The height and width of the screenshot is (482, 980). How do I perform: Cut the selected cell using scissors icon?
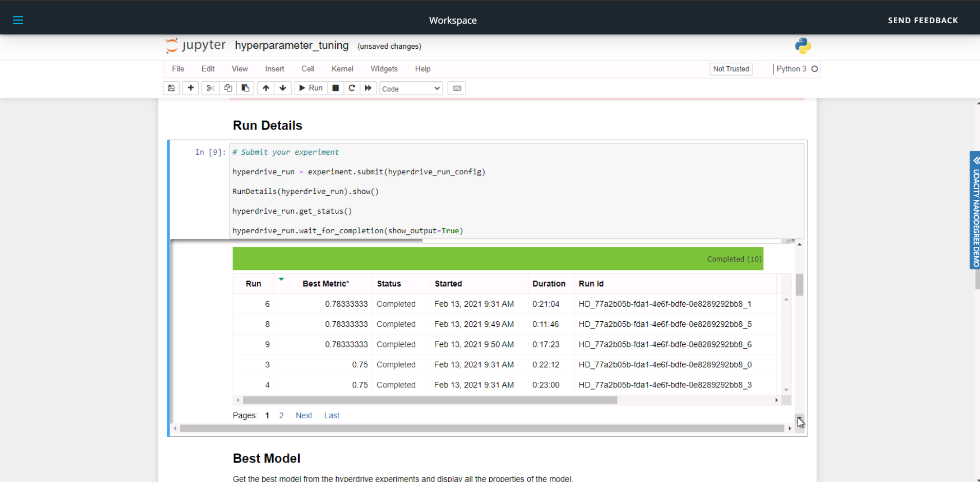(x=210, y=88)
